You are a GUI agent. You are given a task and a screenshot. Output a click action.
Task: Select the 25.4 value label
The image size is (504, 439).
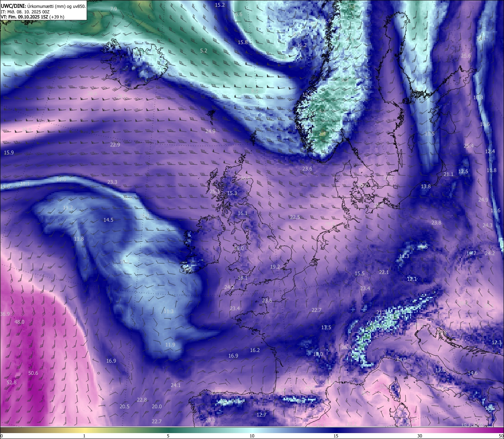tap(469, 146)
